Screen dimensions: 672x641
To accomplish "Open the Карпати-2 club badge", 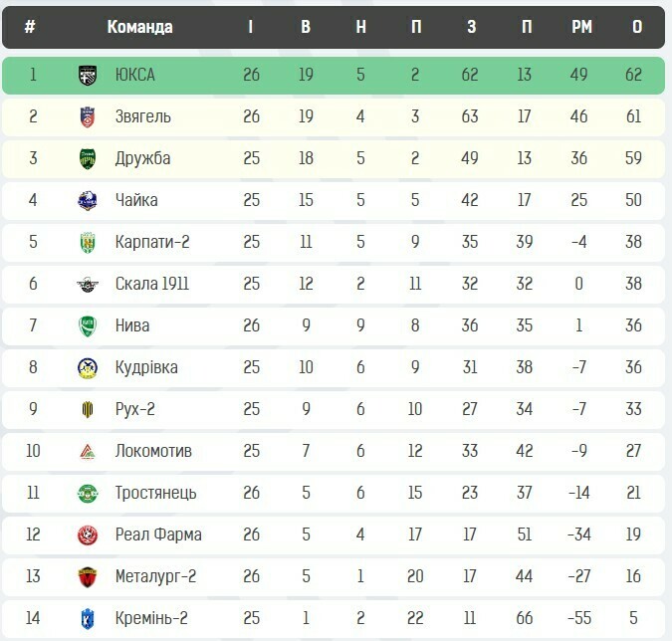I will click(x=88, y=242).
